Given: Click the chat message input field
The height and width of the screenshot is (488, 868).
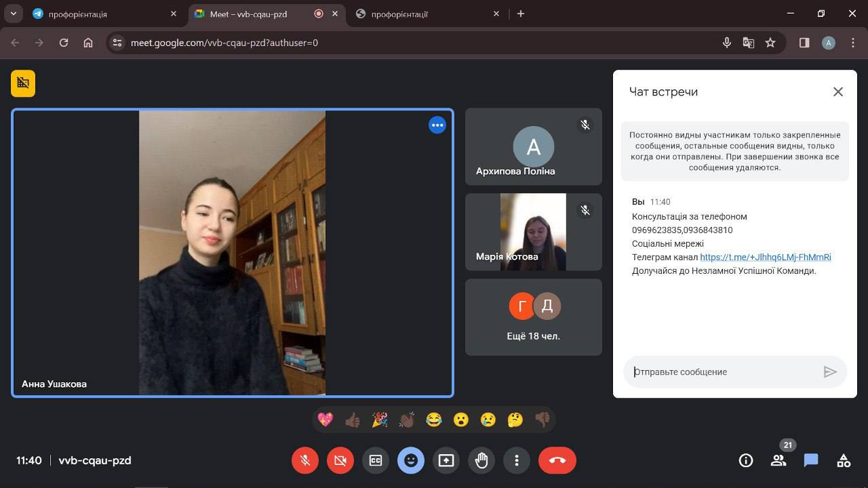Looking at the screenshot, I should [722, 371].
